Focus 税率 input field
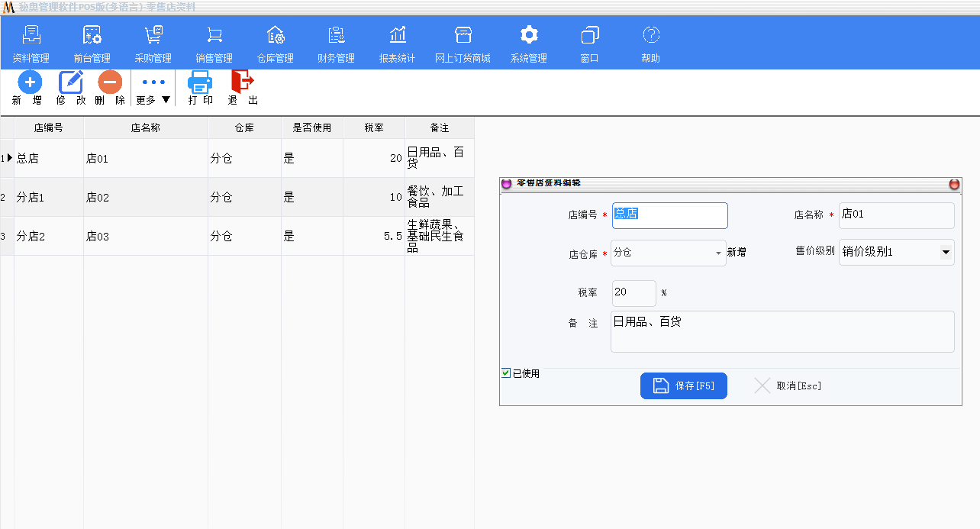The height and width of the screenshot is (529, 980). coord(634,293)
